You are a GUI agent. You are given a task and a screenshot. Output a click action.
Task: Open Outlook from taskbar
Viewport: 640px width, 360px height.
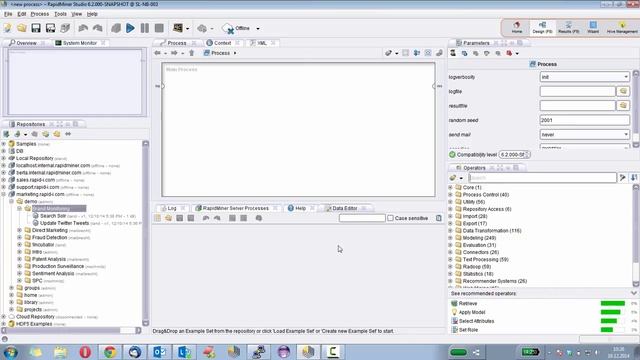pos(159,351)
